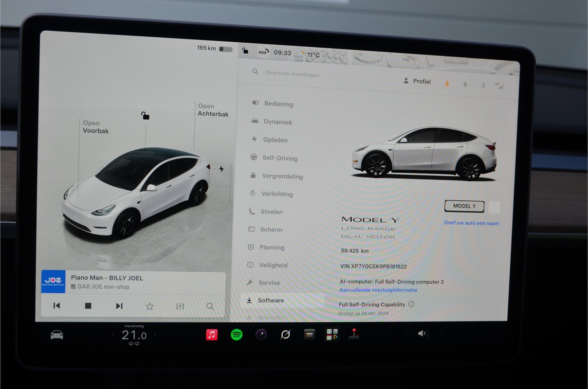Tap the 09:33 clock
588x389 pixels.
click(x=282, y=53)
